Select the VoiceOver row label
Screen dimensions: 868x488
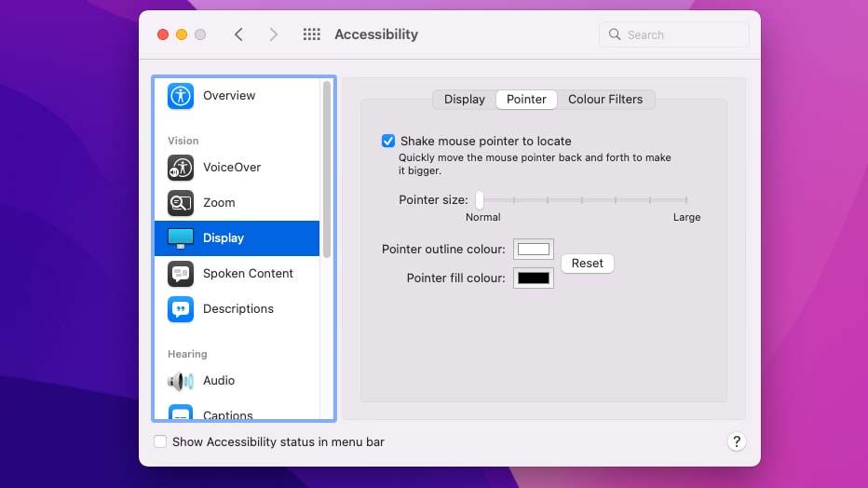232,167
